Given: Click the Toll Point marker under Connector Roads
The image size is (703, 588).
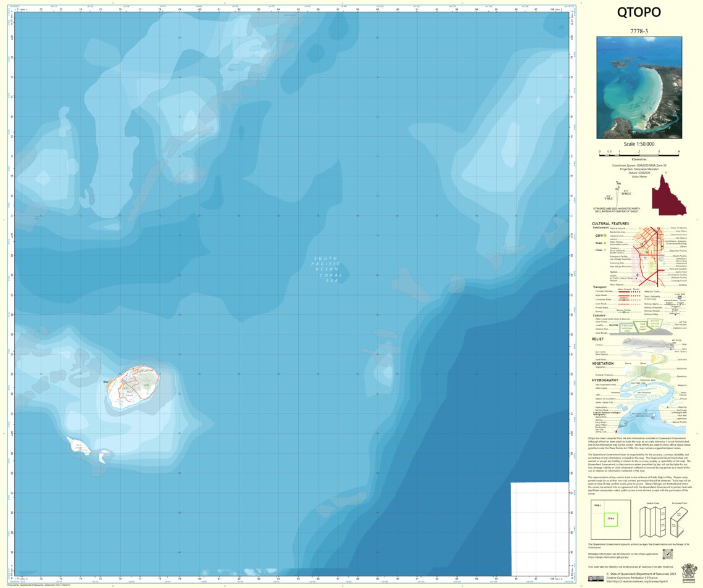Looking at the screenshot, I should pyautogui.click(x=624, y=300).
